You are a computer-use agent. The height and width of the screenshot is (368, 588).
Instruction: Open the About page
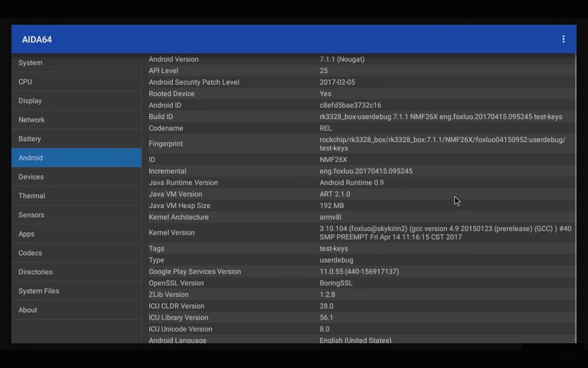[x=76, y=310]
